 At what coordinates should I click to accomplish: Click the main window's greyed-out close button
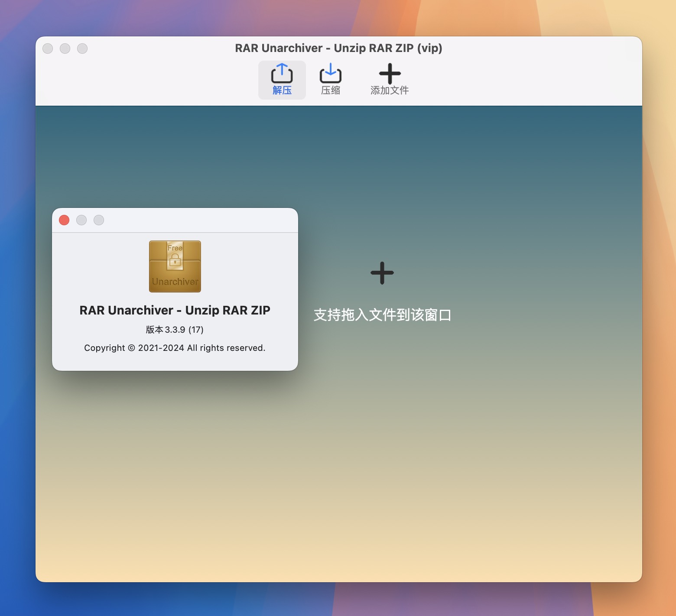coord(48,49)
